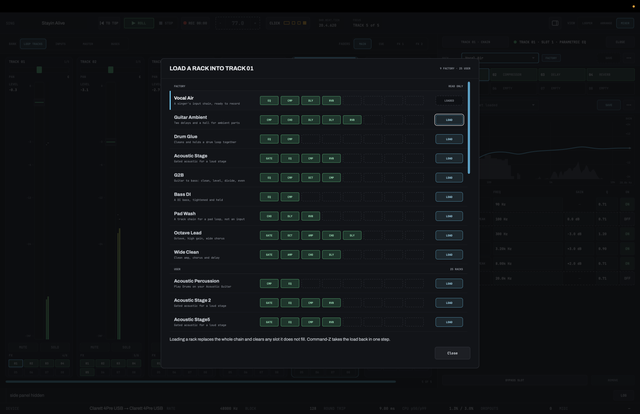Select the Pad Wash rack name
Screen dimensions: 640x414
pos(184,214)
